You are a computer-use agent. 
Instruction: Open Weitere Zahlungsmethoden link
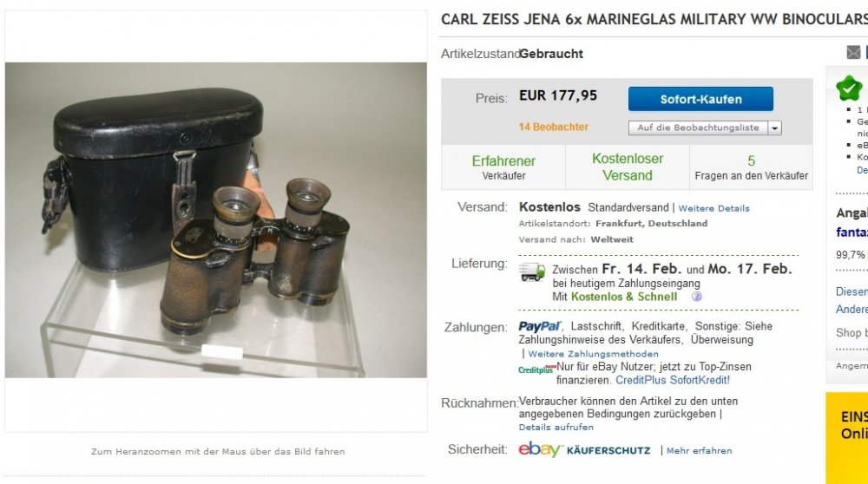coord(593,354)
